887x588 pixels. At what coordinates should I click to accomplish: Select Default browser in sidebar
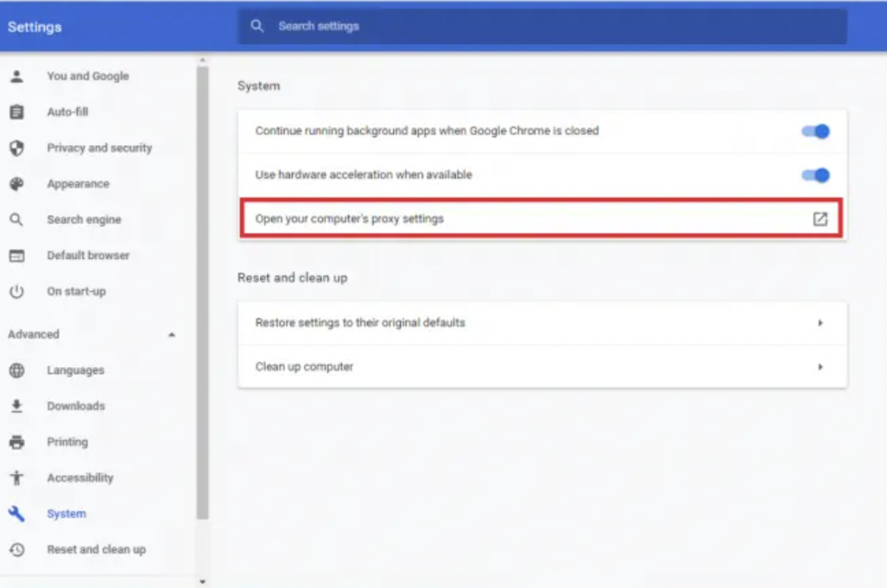point(88,255)
